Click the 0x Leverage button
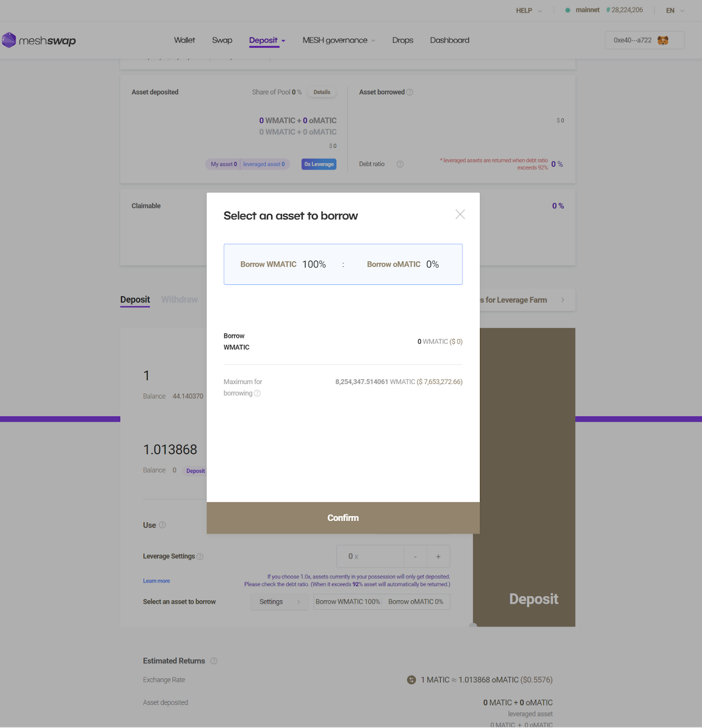This screenshot has height=728, width=702. (x=319, y=164)
